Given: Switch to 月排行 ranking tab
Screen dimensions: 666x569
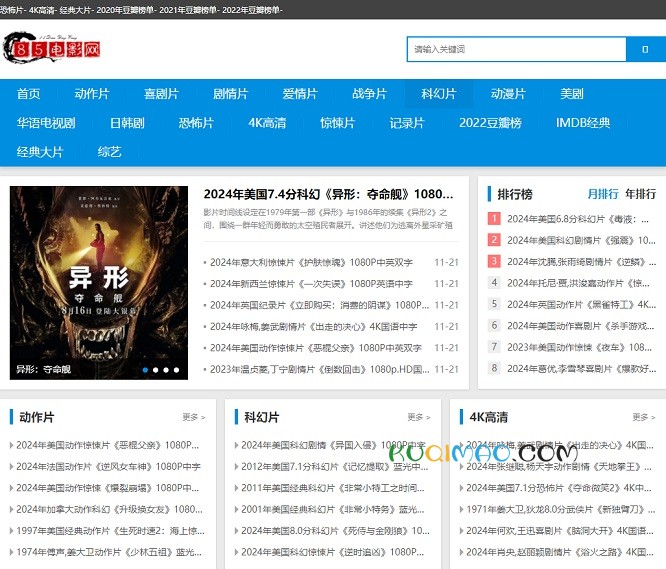Looking at the screenshot, I should pos(603,194).
